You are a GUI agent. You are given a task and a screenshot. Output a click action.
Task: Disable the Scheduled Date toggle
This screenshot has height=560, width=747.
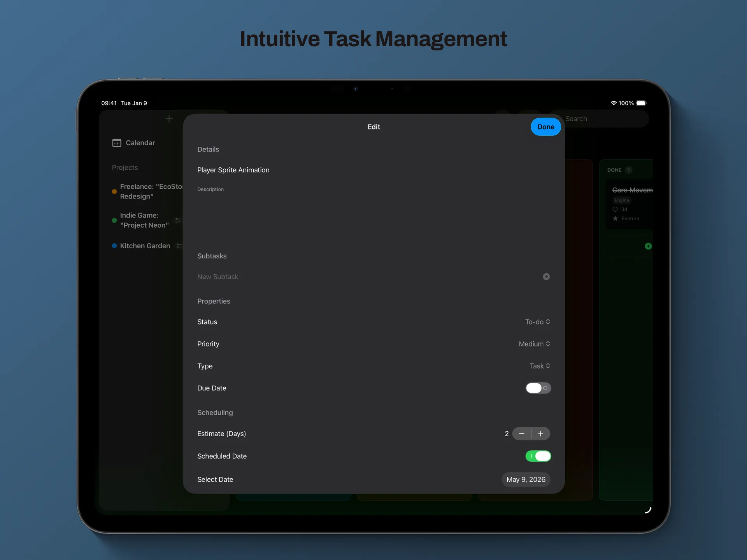click(538, 456)
